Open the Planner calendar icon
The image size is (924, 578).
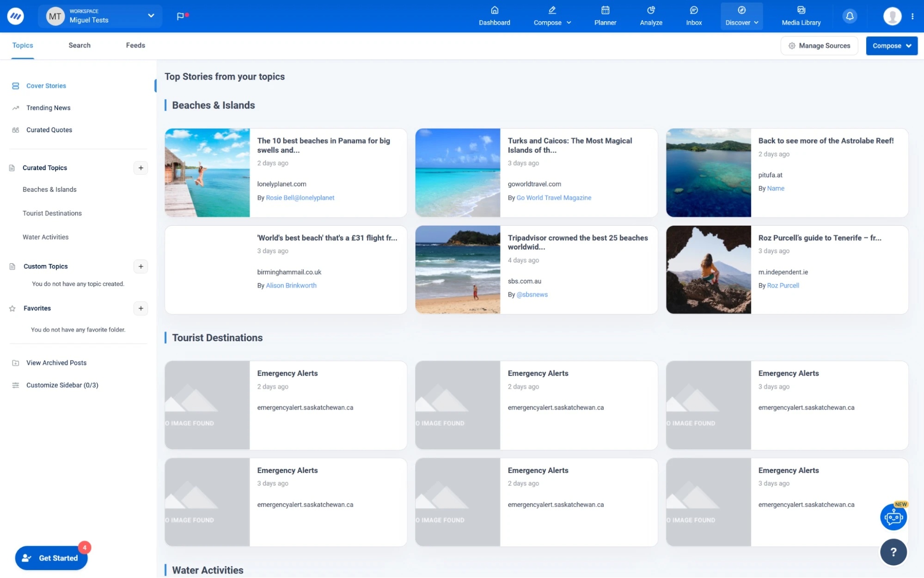coord(605,16)
